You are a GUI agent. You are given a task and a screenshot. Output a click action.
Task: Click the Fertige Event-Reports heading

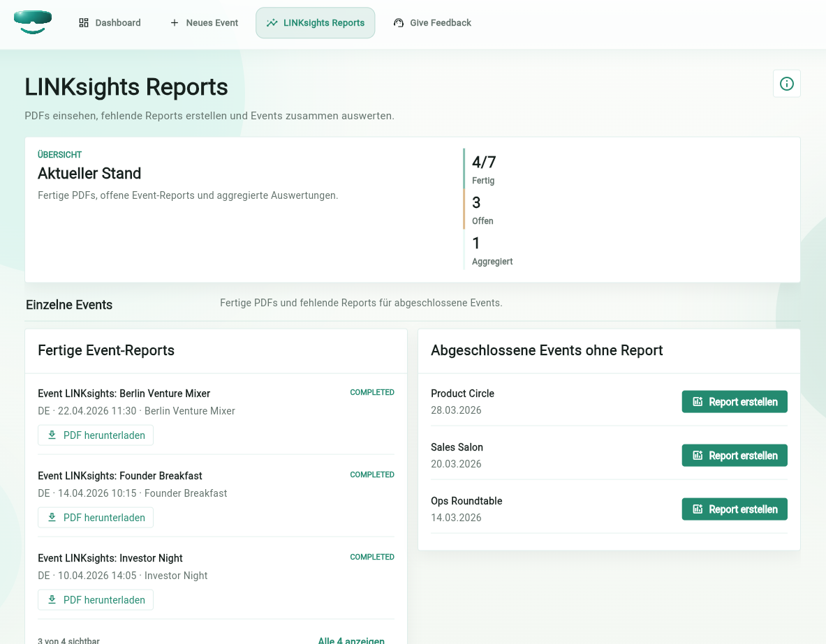pos(106,350)
